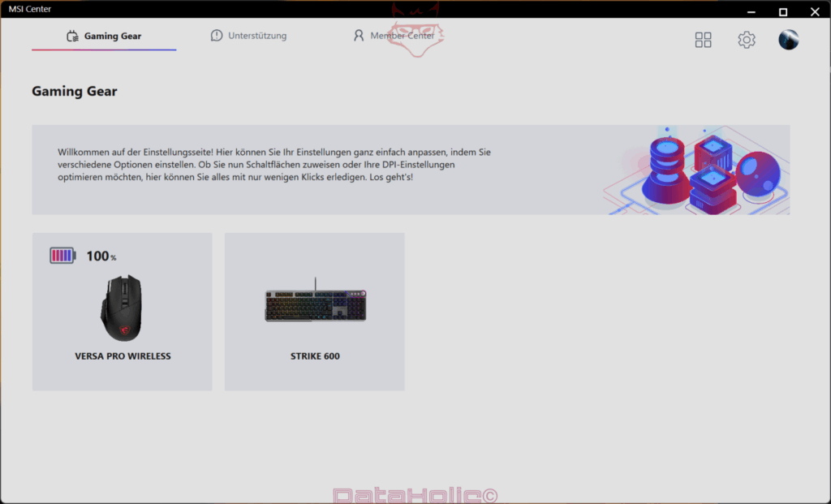Image resolution: width=831 pixels, height=504 pixels.
Task: Maximize the MSI Center window
Action: pyautogui.click(x=783, y=11)
